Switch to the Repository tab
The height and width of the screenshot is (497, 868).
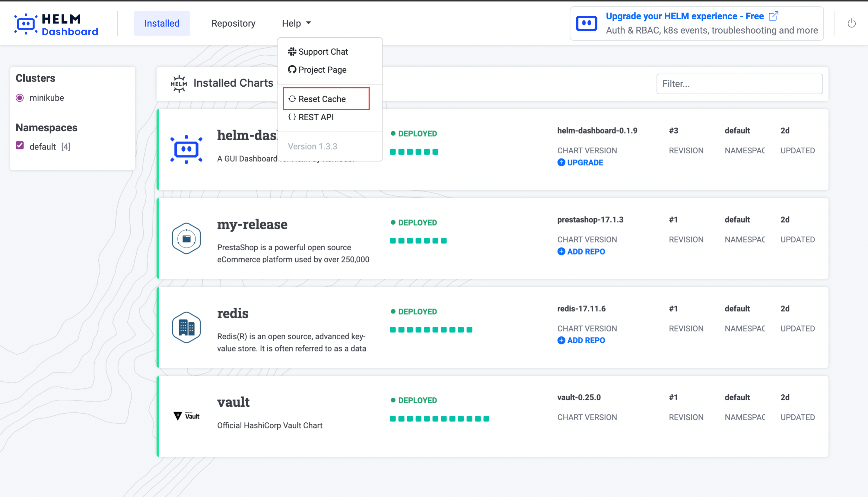click(x=233, y=23)
